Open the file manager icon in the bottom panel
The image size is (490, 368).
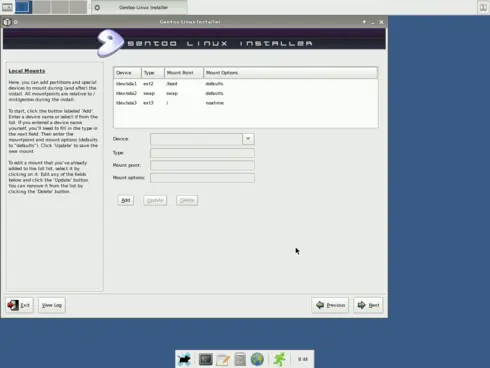240,359
